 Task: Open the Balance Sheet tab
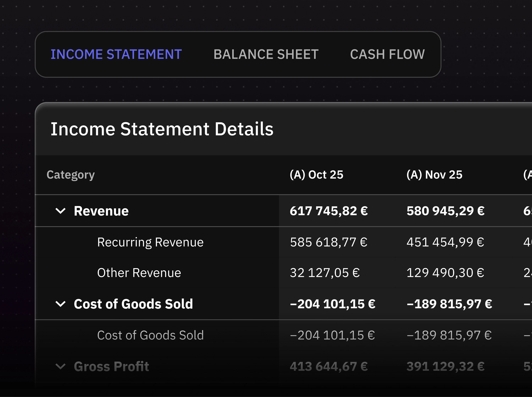pos(266,54)
